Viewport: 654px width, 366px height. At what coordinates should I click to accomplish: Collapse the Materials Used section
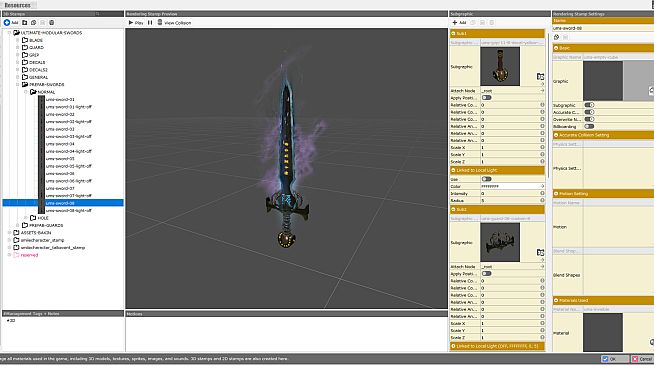click(x=556, y=300)
